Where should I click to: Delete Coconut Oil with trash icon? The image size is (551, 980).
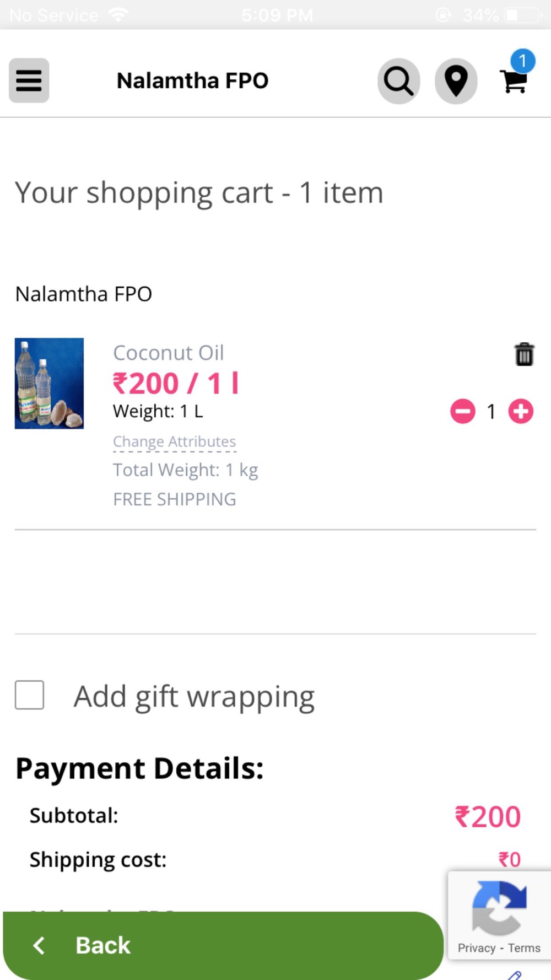pos(524,354)
